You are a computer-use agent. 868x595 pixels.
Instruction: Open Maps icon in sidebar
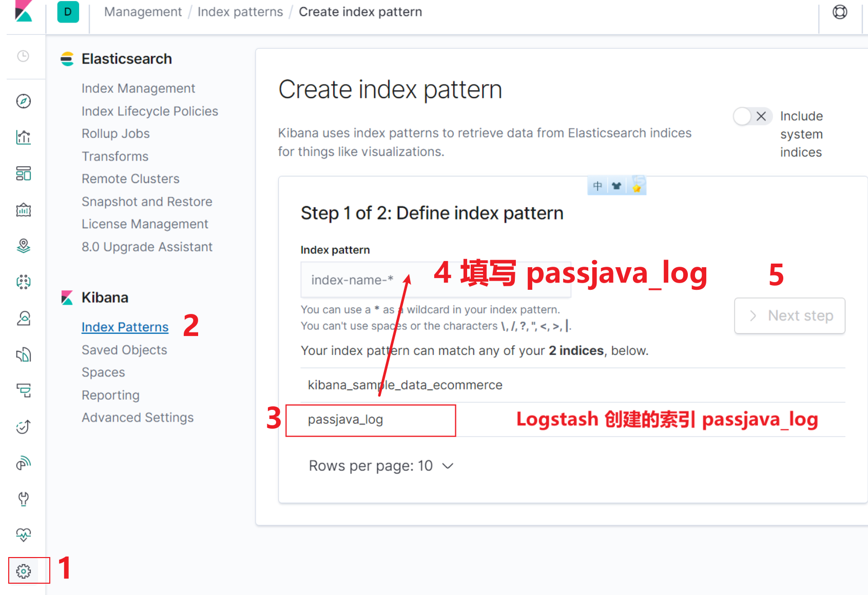coord(24,246)
